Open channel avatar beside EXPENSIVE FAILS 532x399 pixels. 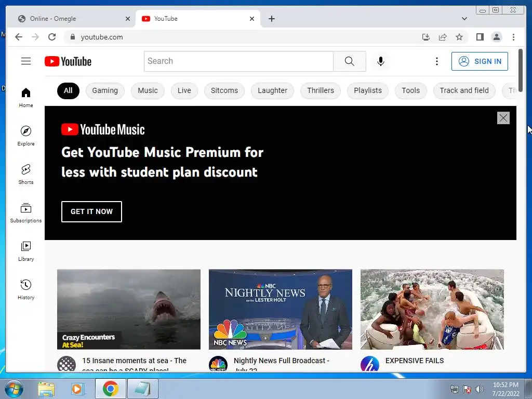[369, 364]
